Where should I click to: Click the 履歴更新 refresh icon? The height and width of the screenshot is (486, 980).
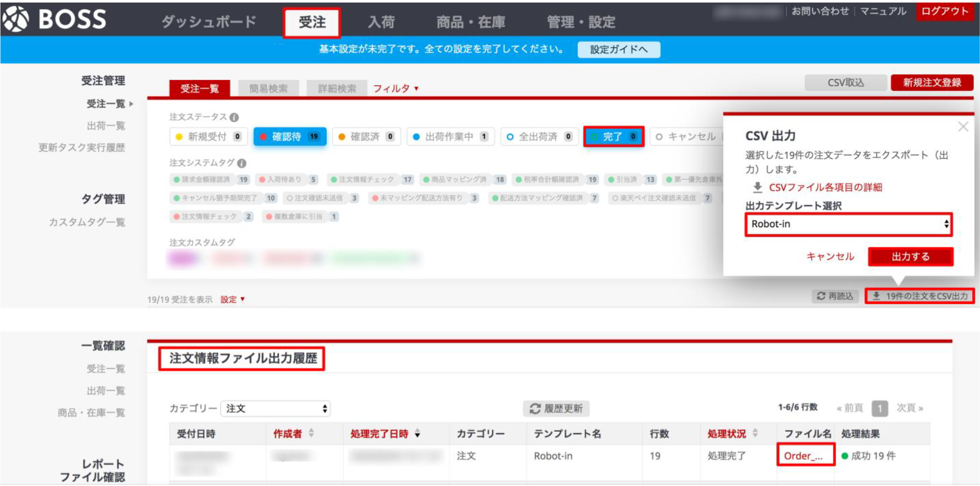click(534, 408)
